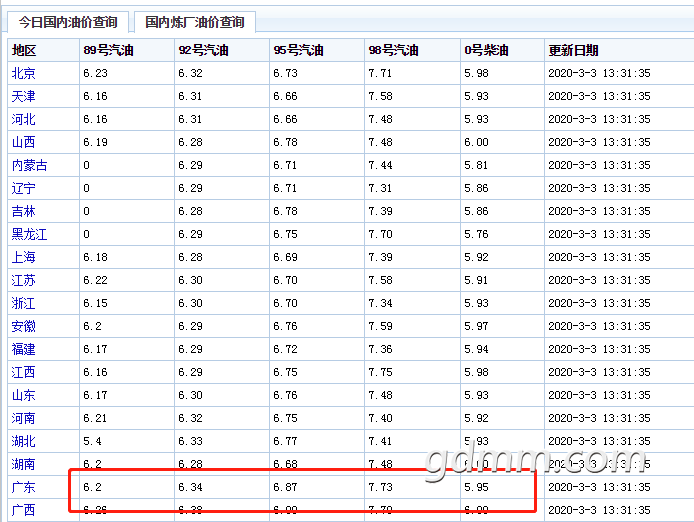Open the 内蒙古 region link
The width and height of the screenshot is (694, 522).
[x=29, y=165]
